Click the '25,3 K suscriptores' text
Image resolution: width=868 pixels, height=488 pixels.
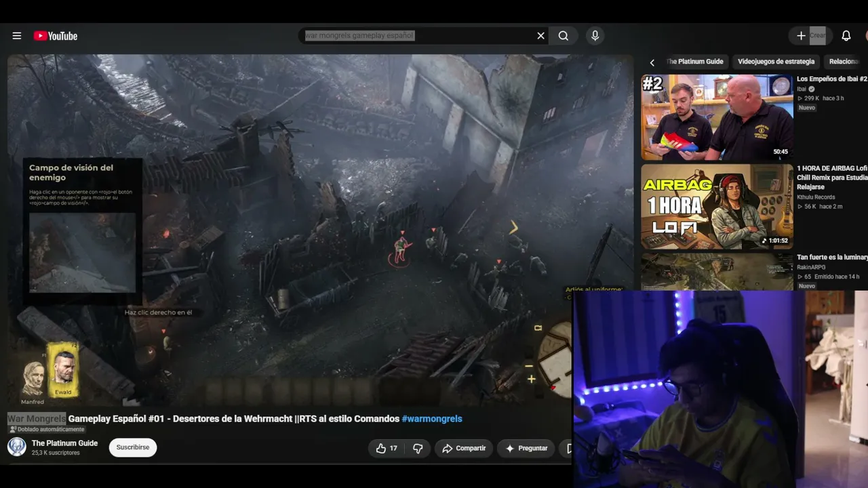[56, 453]
